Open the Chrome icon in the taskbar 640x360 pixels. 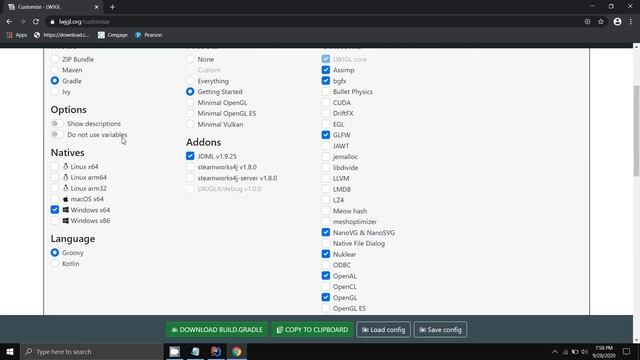237,351
